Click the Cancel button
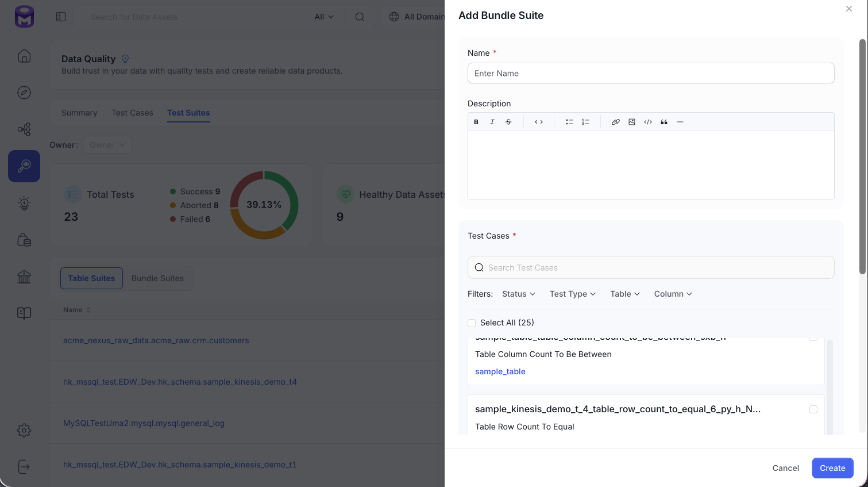This screenshot has width=868, height=487. [786, 468]
